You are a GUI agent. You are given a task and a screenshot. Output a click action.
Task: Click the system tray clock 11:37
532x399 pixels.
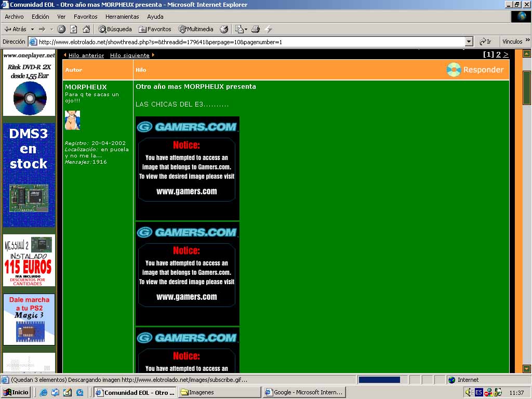[x=516, y=393]
